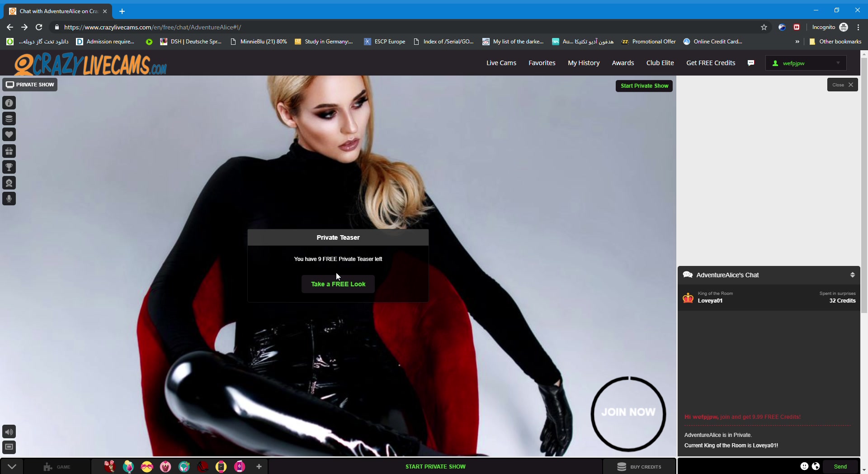
Task: Add model to favorites with heart icon
Action: [x=9, y=135]
